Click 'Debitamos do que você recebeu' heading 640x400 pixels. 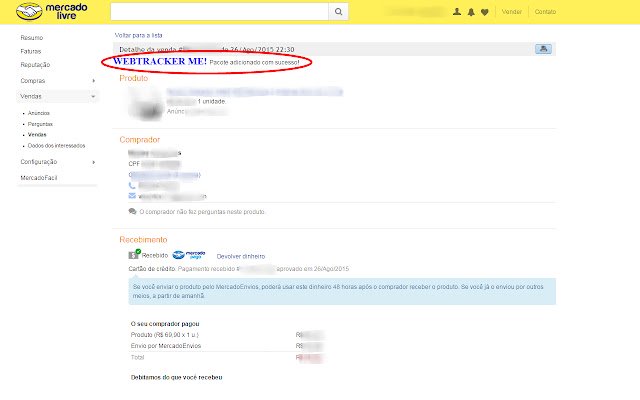point(176,378)
